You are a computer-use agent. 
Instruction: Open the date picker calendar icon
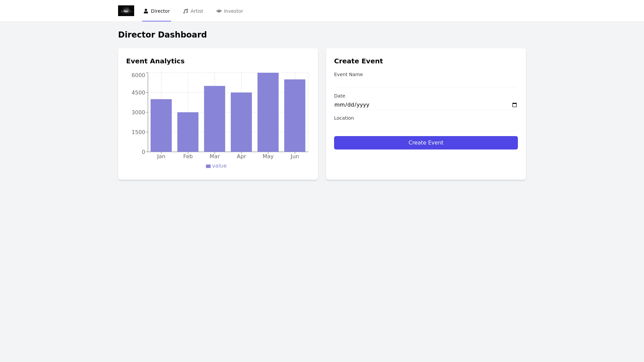515,105
